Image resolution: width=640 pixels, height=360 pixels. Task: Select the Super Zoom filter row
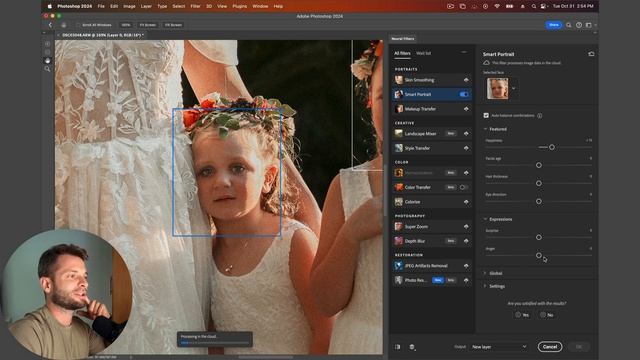coord(432,227)
